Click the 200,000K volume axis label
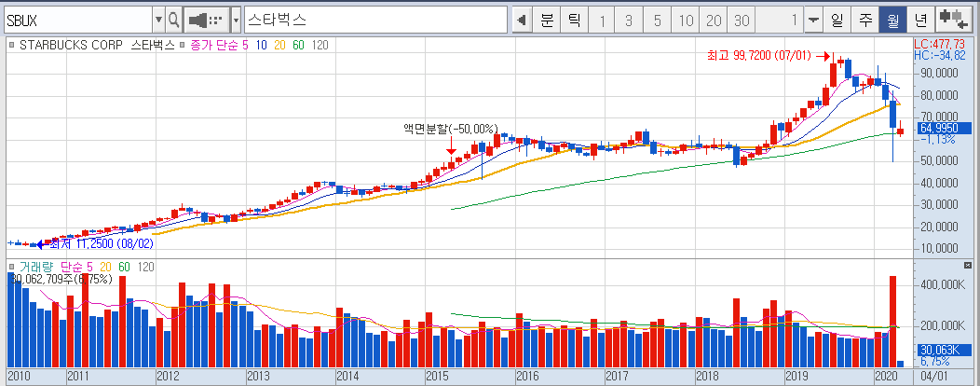The height and width of the screenshot is (386, 980). 941,326
